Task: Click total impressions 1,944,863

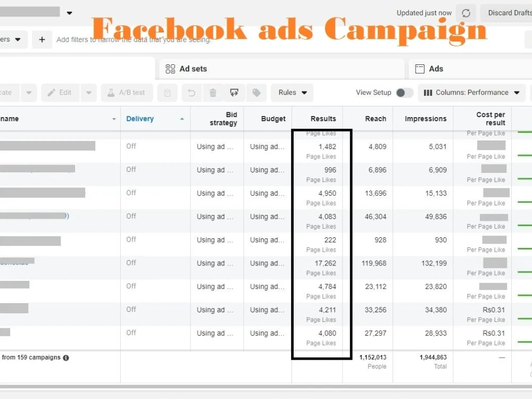Action: coord(433,358)
